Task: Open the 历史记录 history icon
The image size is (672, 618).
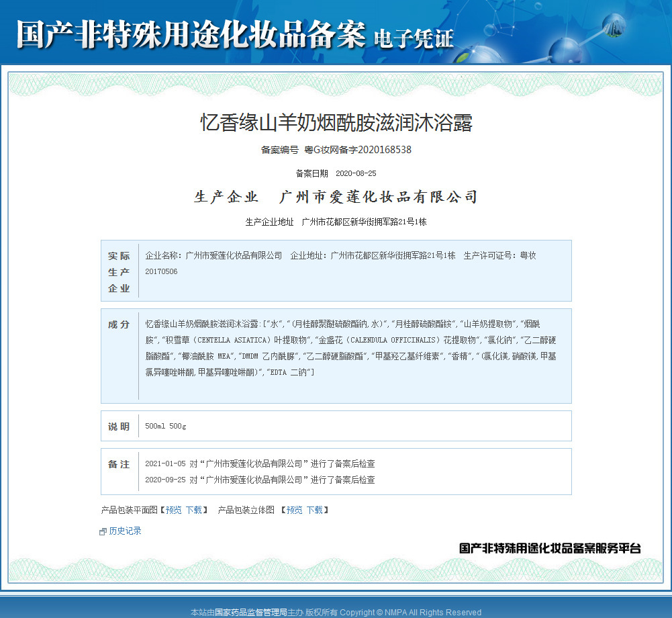Action: pos(103,532)
